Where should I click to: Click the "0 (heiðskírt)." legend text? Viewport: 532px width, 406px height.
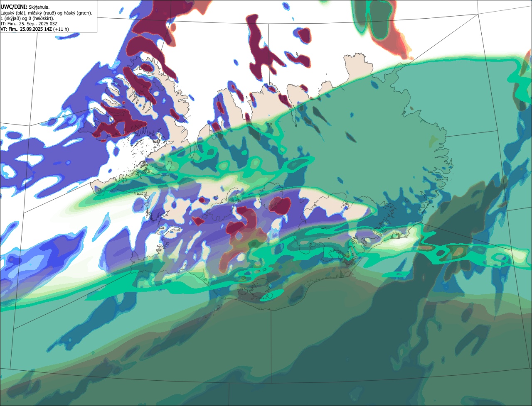(x=41, y=19)
